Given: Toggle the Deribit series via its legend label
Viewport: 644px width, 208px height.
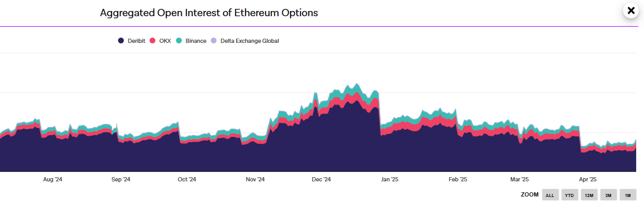Looking at the screenshot, I should 136,41.
